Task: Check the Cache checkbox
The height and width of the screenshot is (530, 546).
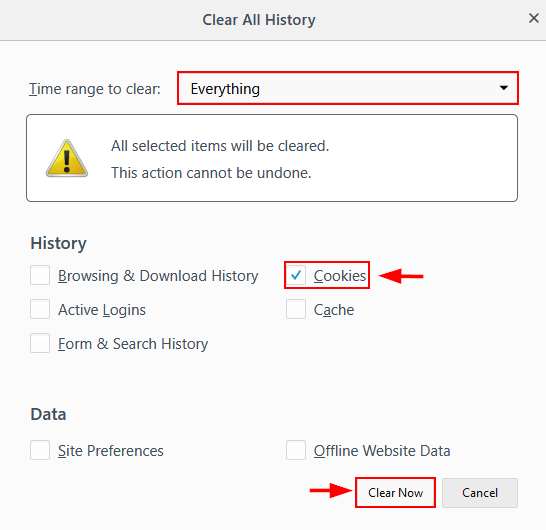Action: click(296, 309)
